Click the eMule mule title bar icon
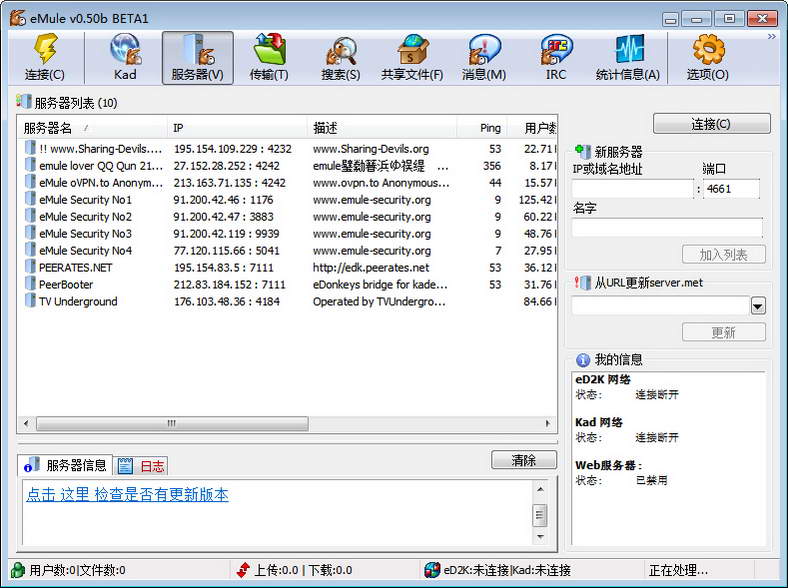This screenshot has width=788, height=588. [x=18, y=18]
